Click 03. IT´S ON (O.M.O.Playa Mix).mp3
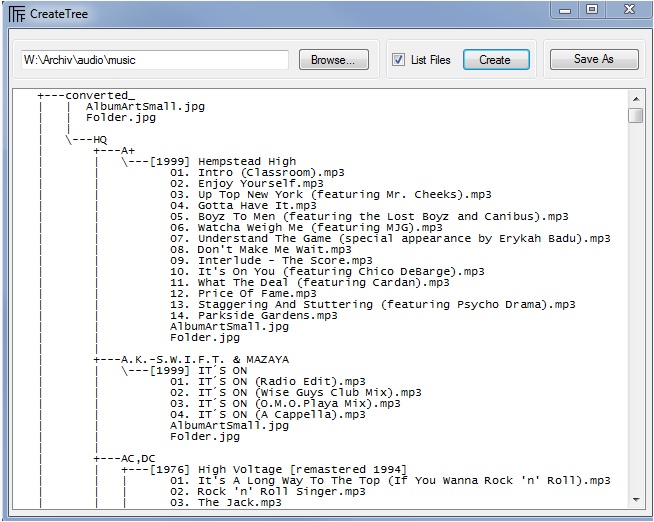Image resolution: width=654 pixels, height=522 pixels. (x=285, y=404)
